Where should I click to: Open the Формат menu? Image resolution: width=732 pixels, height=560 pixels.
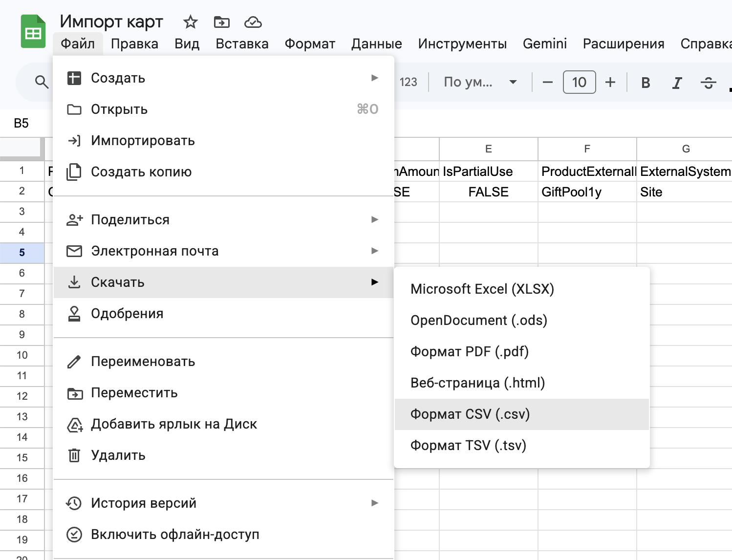tap(310, 43)
